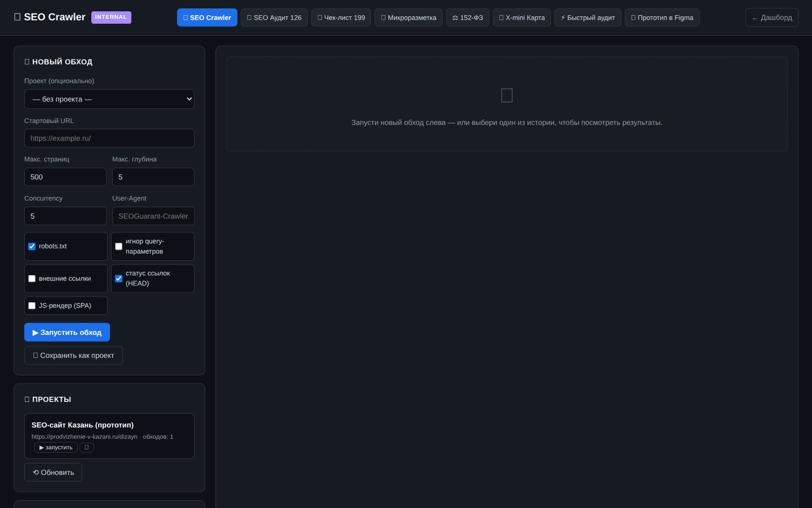
Task: Click the Запустить обход button
Action: point(67,332)
